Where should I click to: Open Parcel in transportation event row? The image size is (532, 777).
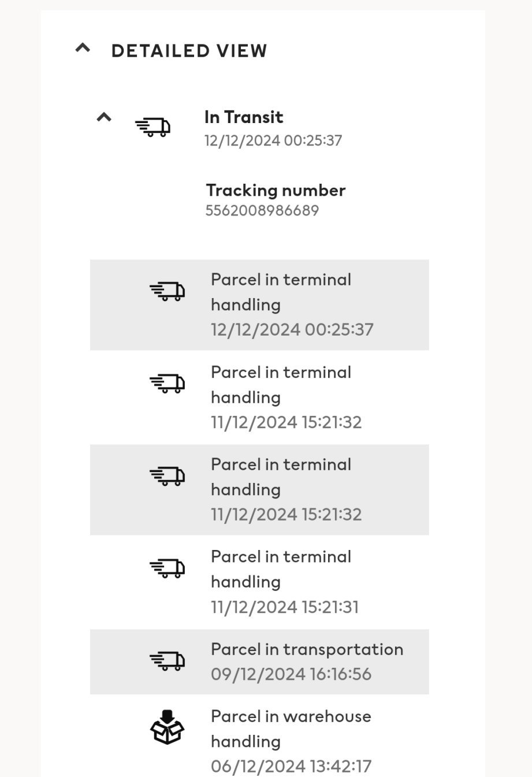pyautogui.click(x=259, y=661)
